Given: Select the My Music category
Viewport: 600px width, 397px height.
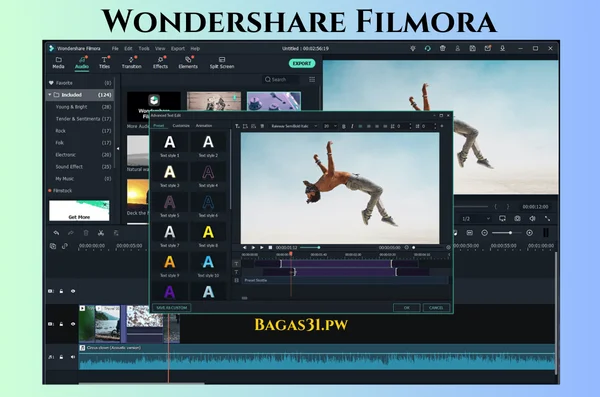Looking at the screenshot, I should (80, 178).
